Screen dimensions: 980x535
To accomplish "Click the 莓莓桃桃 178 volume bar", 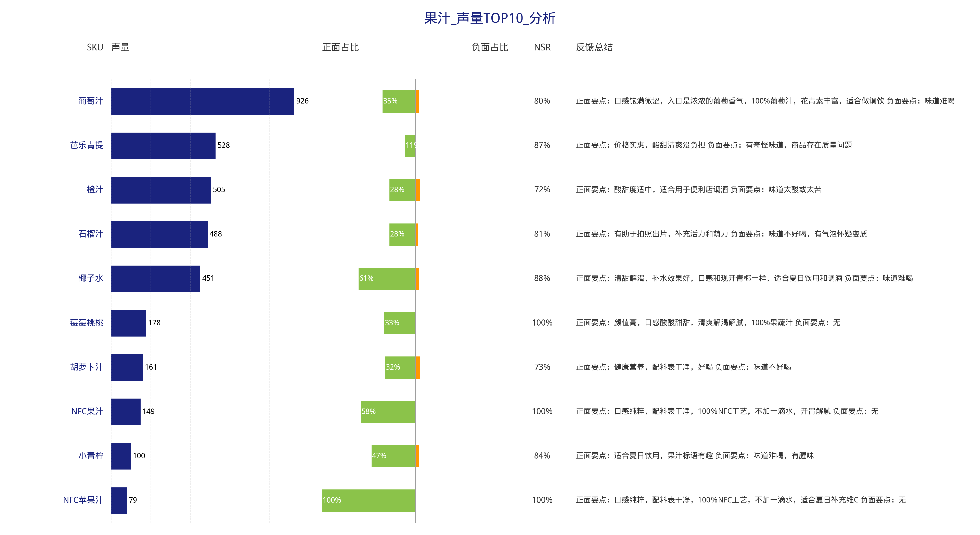I will pos(129,323).
